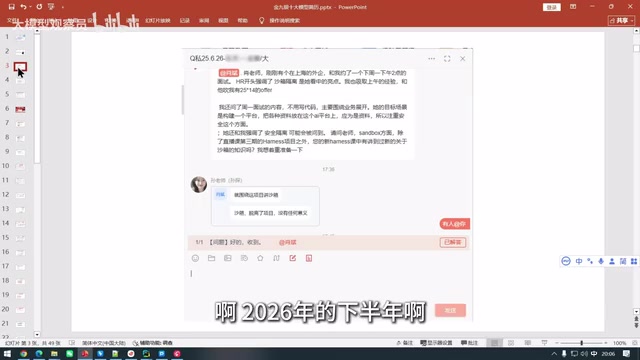Click the 100% zoom level
The image size is (640, 360).
(x=619, y=343)
